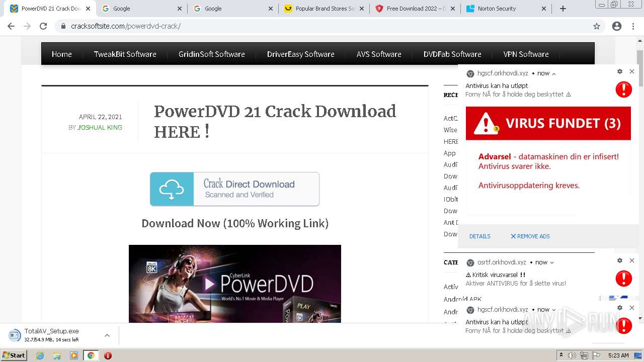Close the Free Download 2022 tab
Image resolution: width=644 pixels, height=362 pixels.
453,9
